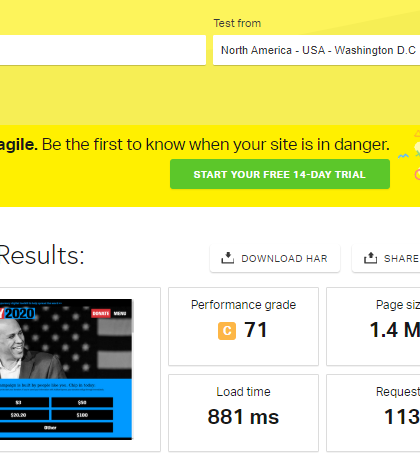Click the Other donation option in preview
Viewport: 420px width, 468px height.
click(x=50, y=428)
